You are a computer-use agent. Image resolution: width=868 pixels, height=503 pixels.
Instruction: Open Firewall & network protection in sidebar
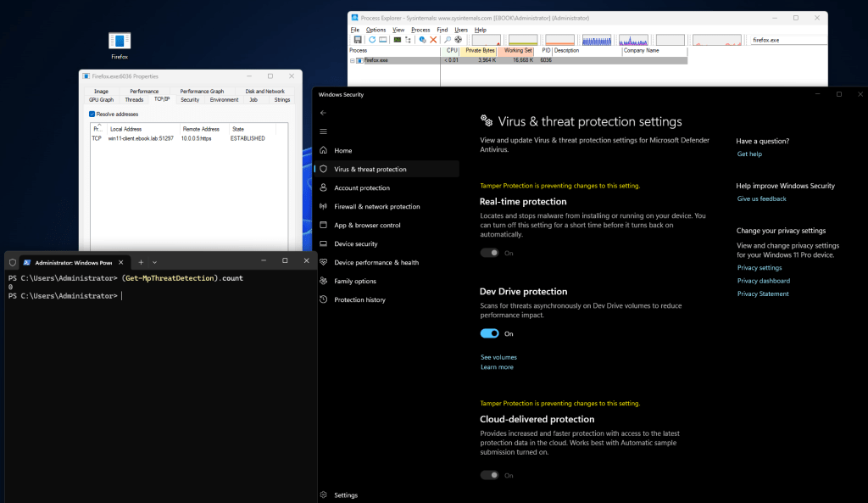tap(376, 206)
